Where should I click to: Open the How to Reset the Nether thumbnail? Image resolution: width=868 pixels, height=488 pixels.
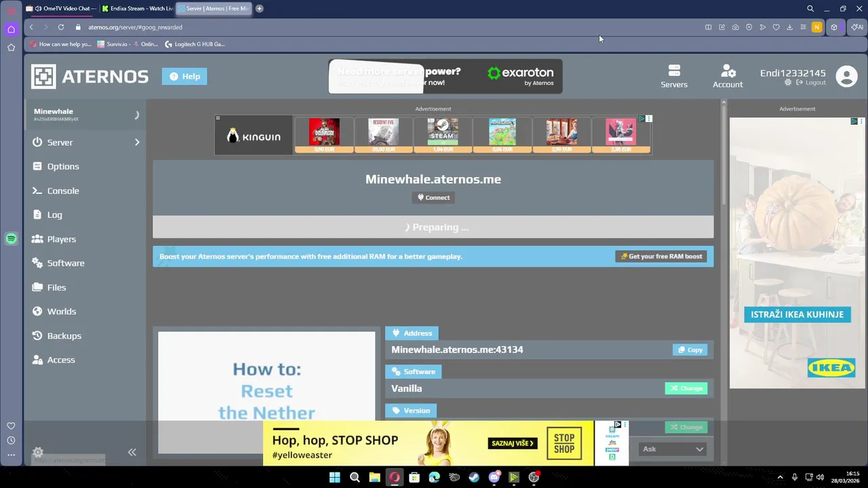267,391
